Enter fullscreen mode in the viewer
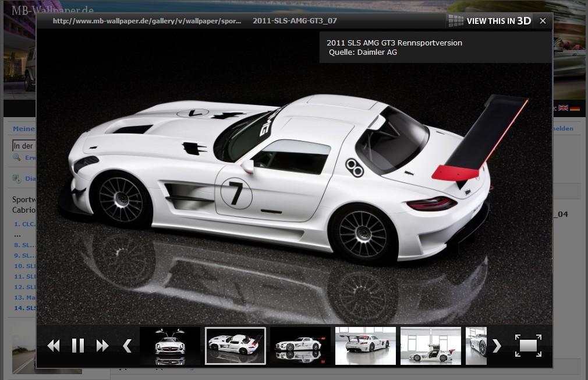Screen dimensions: 588x380 pos(527,346)
